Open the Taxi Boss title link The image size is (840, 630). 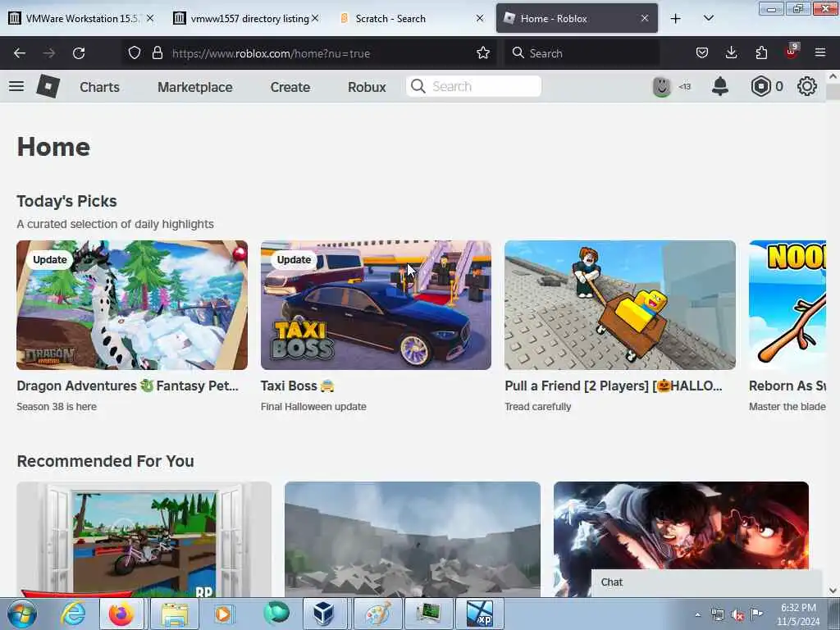coord(297,386)
